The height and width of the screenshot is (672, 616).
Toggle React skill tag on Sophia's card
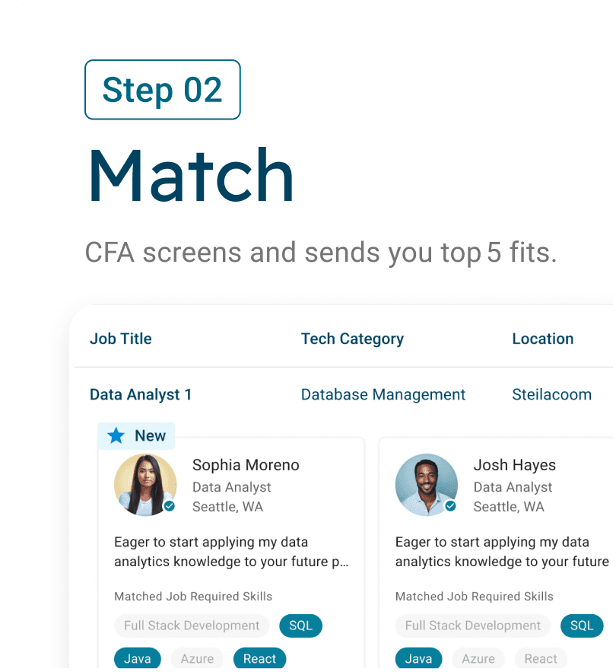point(259,658)
